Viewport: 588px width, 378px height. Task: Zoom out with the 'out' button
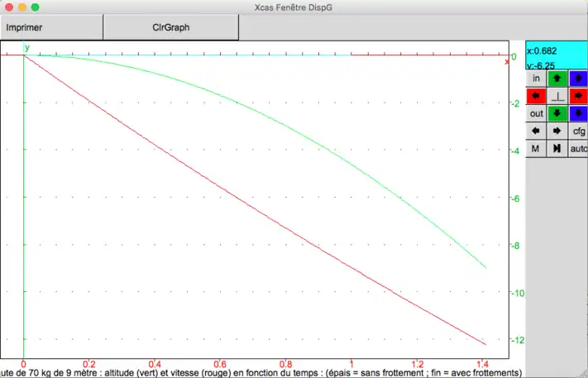pos(537,113)
